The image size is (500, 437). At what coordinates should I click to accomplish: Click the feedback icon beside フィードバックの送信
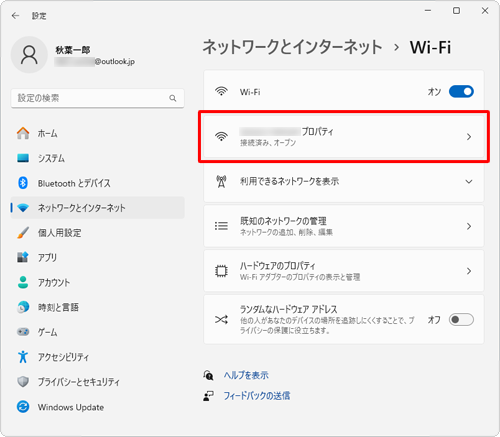coord(209,396)
